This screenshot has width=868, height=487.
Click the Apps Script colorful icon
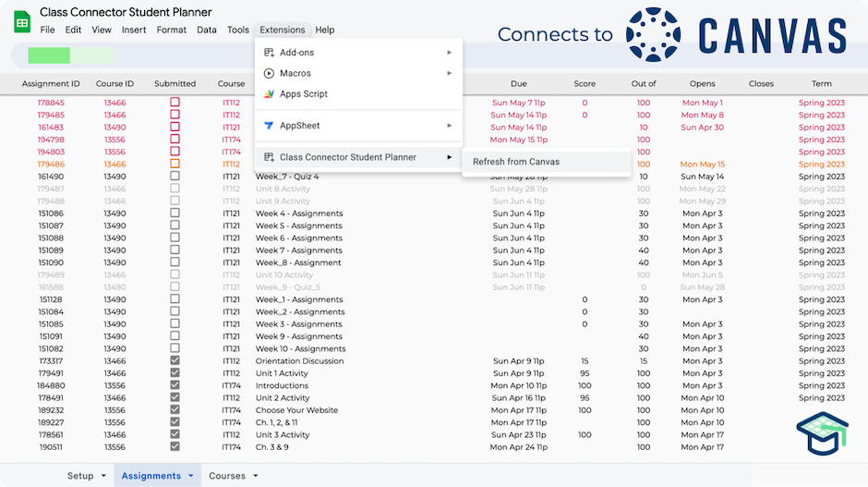(x=269, y=93)
